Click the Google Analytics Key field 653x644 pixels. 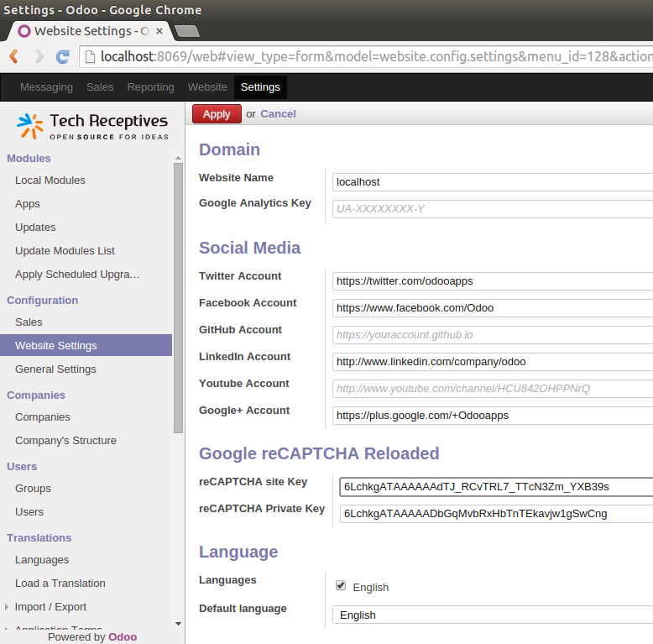click(x=492, y=208)
